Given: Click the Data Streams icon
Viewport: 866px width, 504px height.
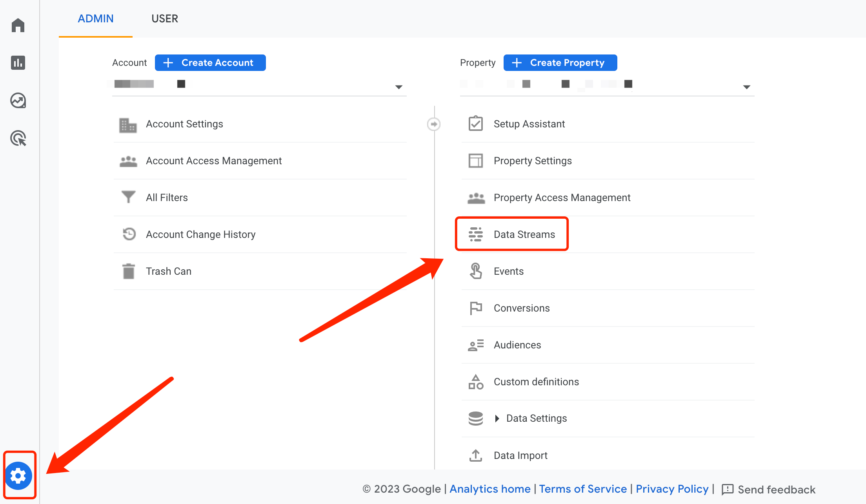Looking at the screenshot, I should pyautogui.click(x=475, y=234).
